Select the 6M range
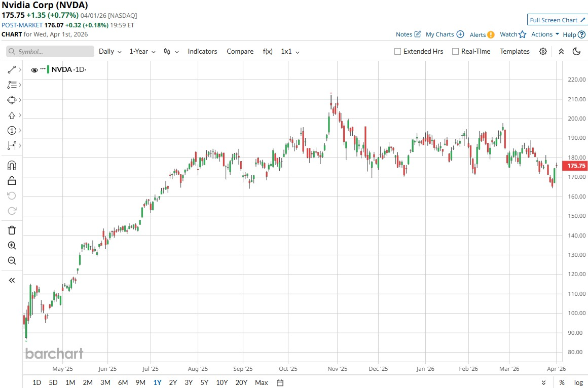This screenshot has width=588, height=388. coord(123,382)
